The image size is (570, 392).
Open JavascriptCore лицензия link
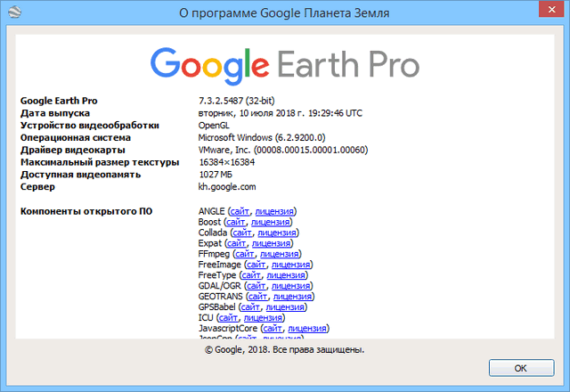pyautogui.click(x=307, y=328)
